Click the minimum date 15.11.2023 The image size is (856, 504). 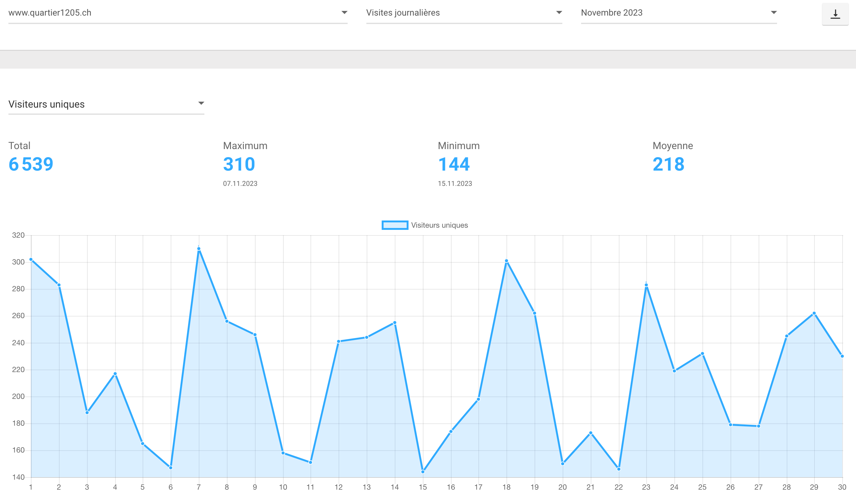(455, 184)
